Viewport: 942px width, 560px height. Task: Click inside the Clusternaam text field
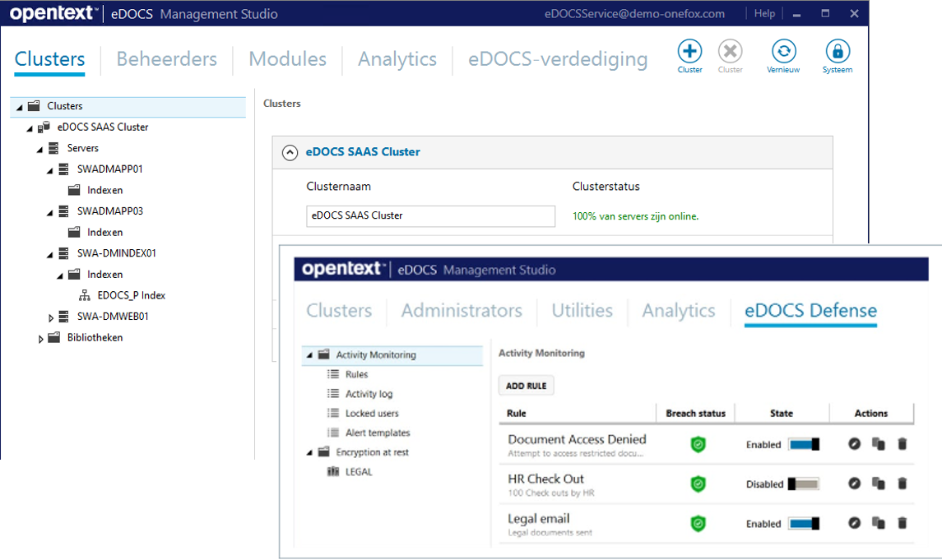[430, 215]
